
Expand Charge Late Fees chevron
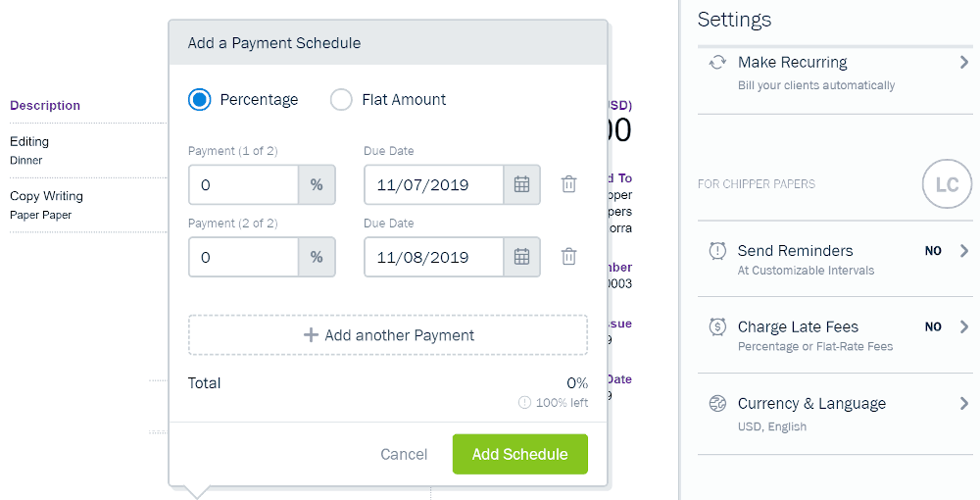(963, 326)
